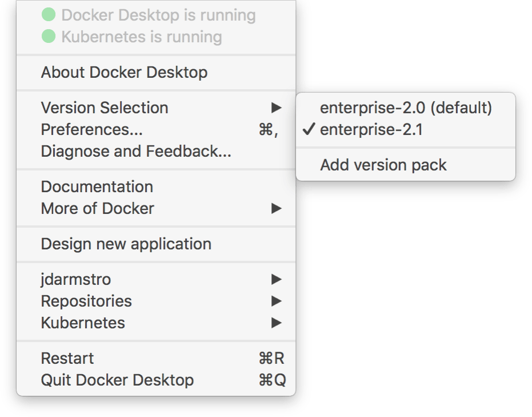Choose Add version pack

pos(406,165)
